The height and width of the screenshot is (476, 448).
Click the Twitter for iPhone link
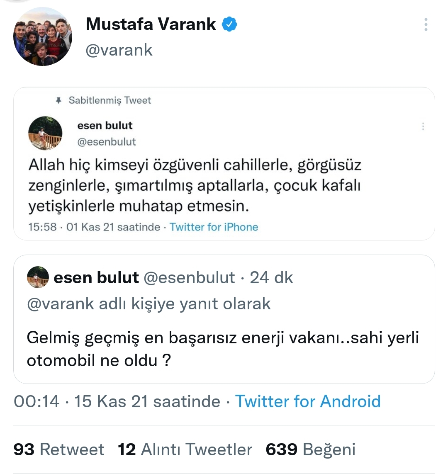point(214,227)
